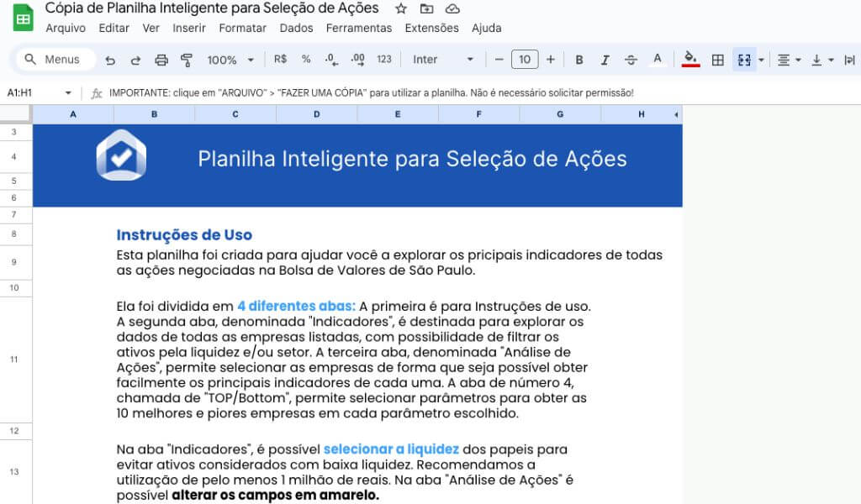The width and height of the screenshot is (861, 504).
Task: Print the spreadsheet
Action: pyautogui.click(x=161, y=60)
